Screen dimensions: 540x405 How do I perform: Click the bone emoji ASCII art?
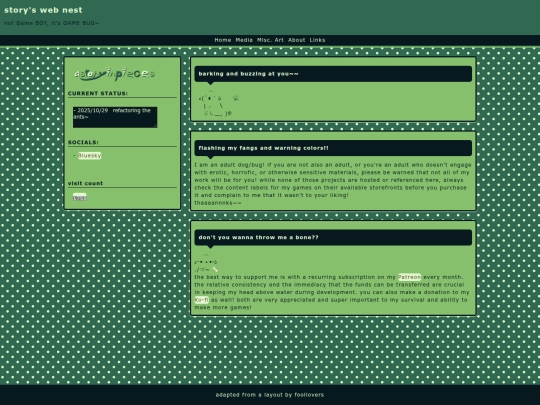pos(215,270)
